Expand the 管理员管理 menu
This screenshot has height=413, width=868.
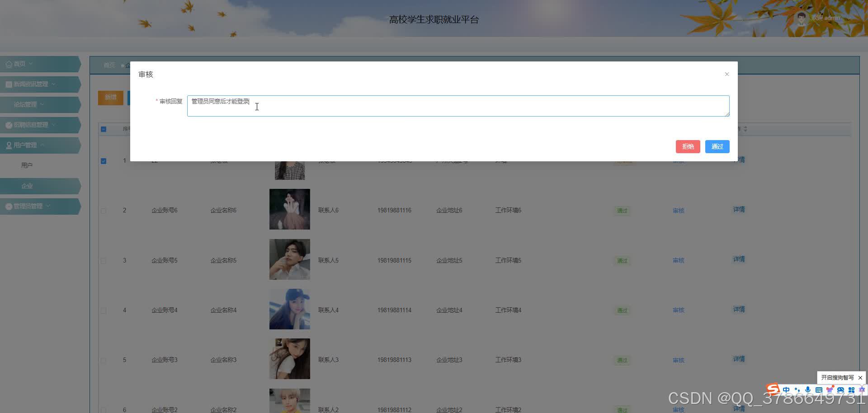pos(40,206)
